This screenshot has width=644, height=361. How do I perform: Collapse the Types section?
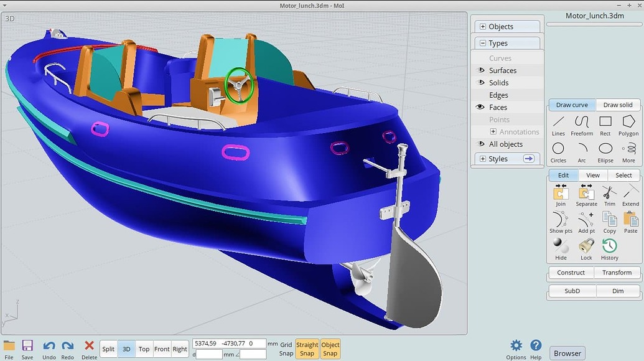483,43
